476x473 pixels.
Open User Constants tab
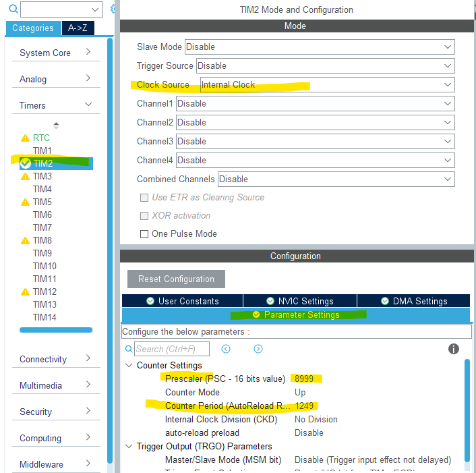182,301
